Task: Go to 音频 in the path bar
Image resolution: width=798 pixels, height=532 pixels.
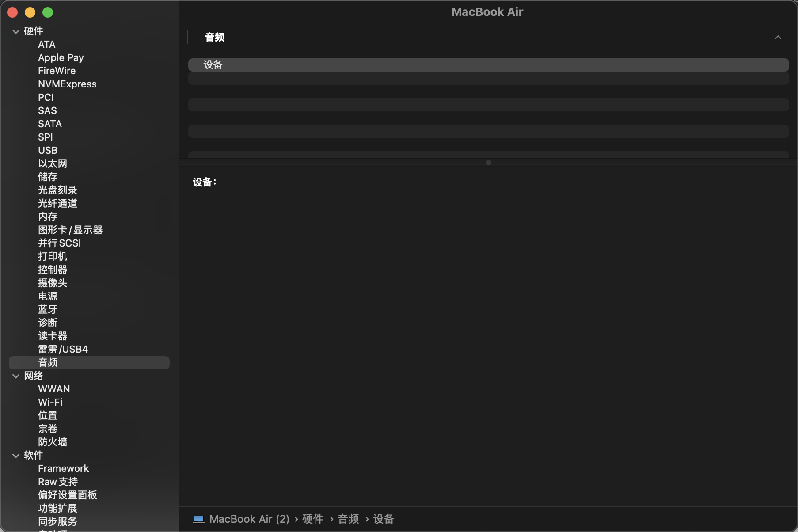Action: [x=348, y=519]
